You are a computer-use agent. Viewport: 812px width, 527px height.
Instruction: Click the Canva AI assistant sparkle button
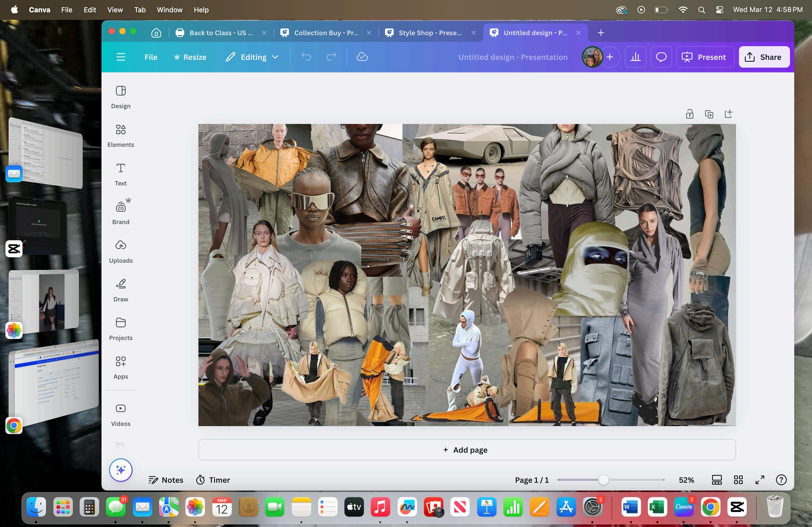(x=121, y=470)
